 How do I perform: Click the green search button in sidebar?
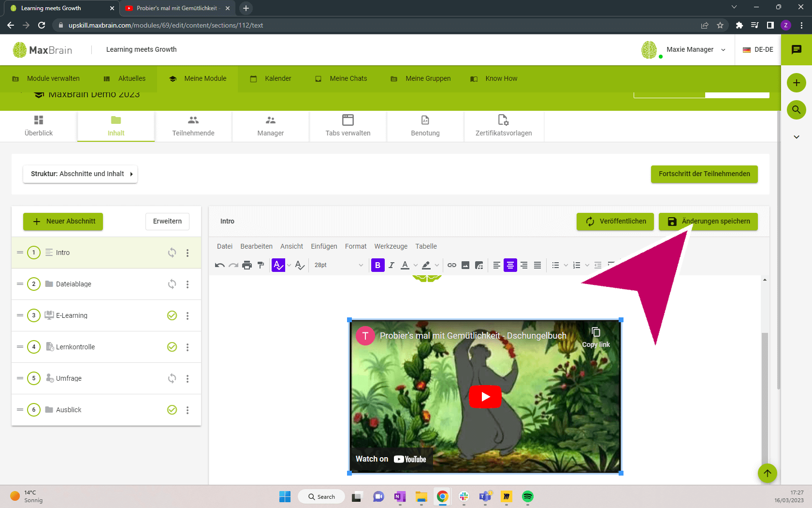pos(797,110)
